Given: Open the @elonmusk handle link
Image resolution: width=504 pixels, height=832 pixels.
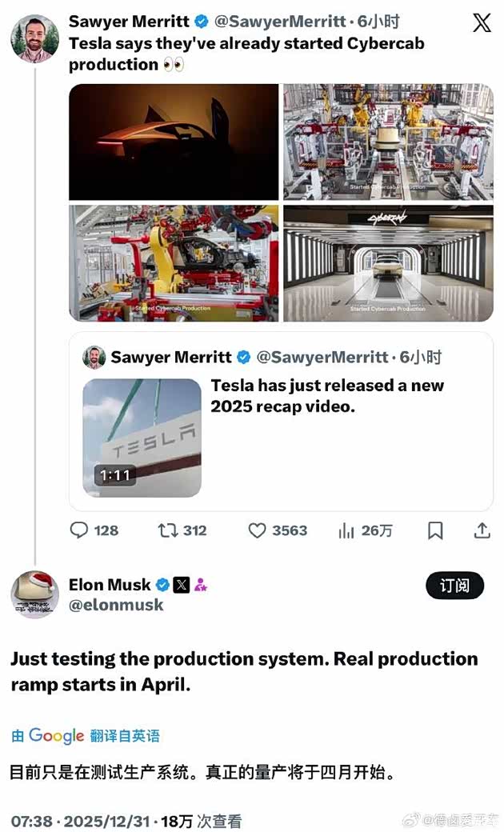Looking at the screenshot, I should [116, 606].
